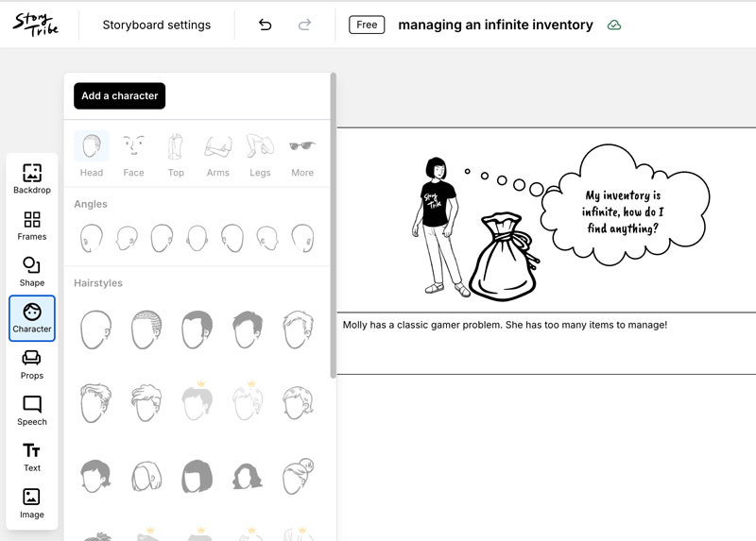Choose the long wavy dark hairstyle
This screenshot has height=541, width=756.
click(x=248, y=476)
